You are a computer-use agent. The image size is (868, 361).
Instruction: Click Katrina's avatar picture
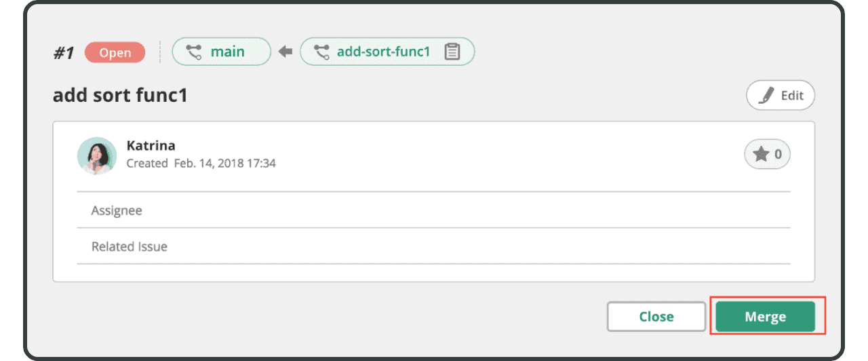97,155
